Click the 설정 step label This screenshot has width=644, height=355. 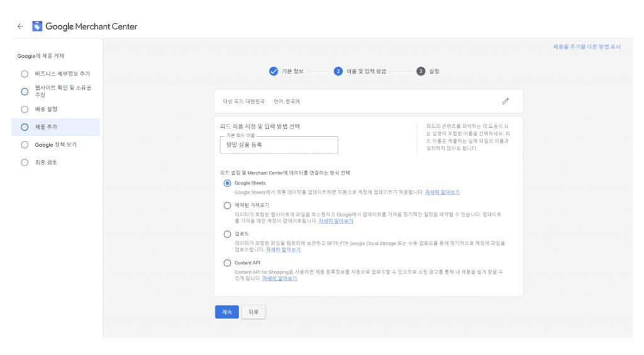(x=434, y=72)
